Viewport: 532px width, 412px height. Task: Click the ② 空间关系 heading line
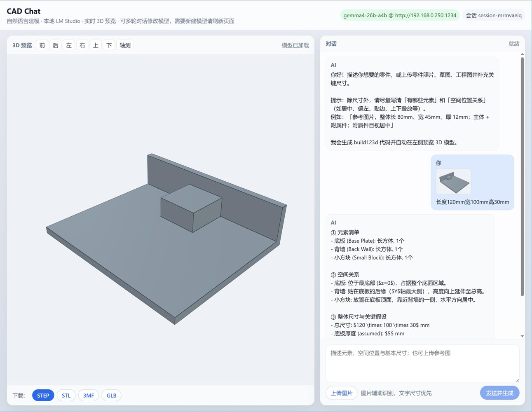coord(345,274)
